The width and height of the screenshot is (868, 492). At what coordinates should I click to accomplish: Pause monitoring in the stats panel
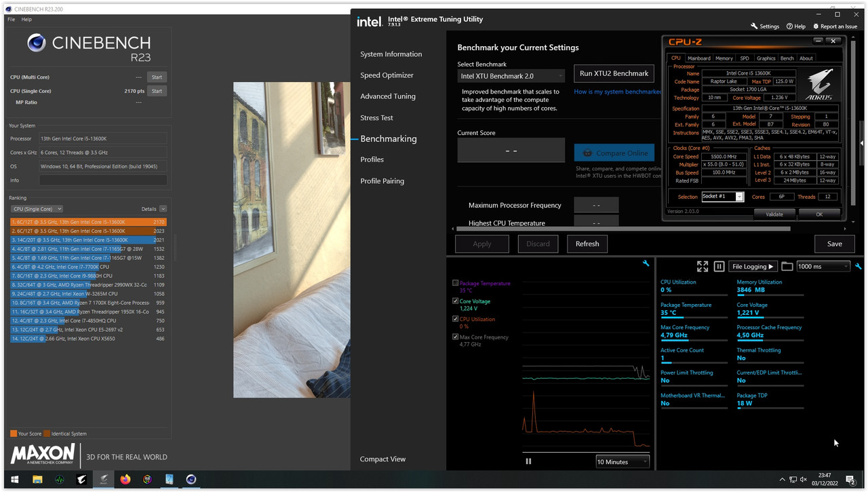click(x=719, y=267)
